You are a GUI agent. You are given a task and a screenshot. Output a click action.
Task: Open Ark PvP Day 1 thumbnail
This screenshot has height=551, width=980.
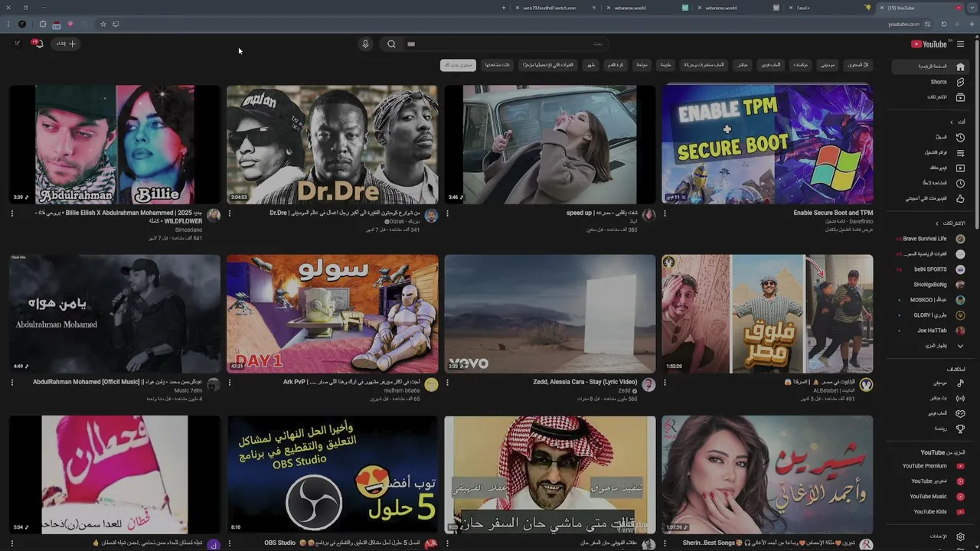tap(332, 314)
